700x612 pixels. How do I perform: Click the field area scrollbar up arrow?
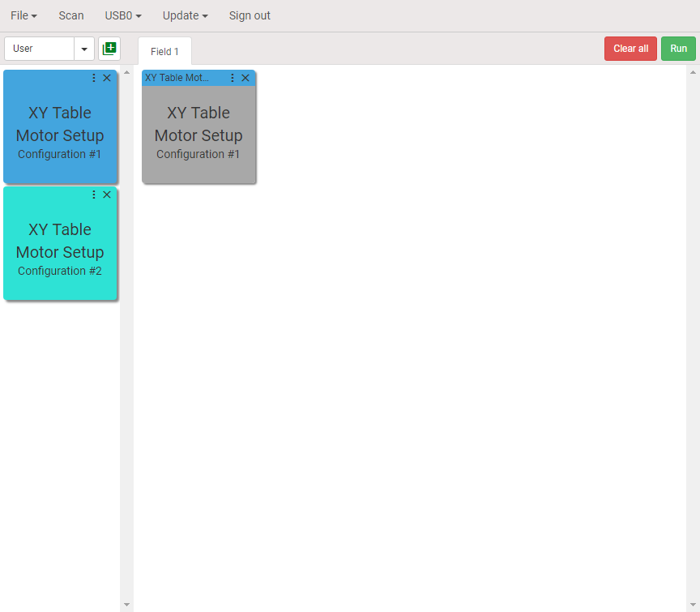(x=693, y=72)
